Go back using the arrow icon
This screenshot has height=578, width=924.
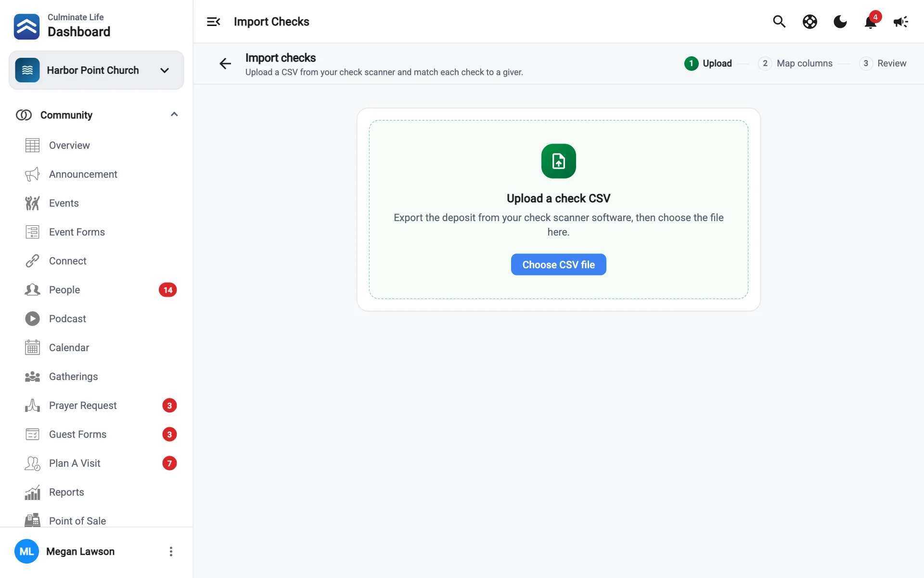coord(225,64)
